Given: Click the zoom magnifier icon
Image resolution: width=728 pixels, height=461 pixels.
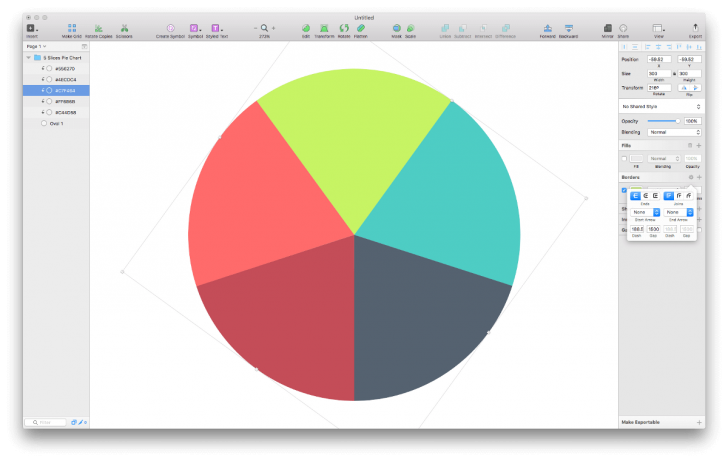Looking at the screenshot, I should tap(264, 28).
